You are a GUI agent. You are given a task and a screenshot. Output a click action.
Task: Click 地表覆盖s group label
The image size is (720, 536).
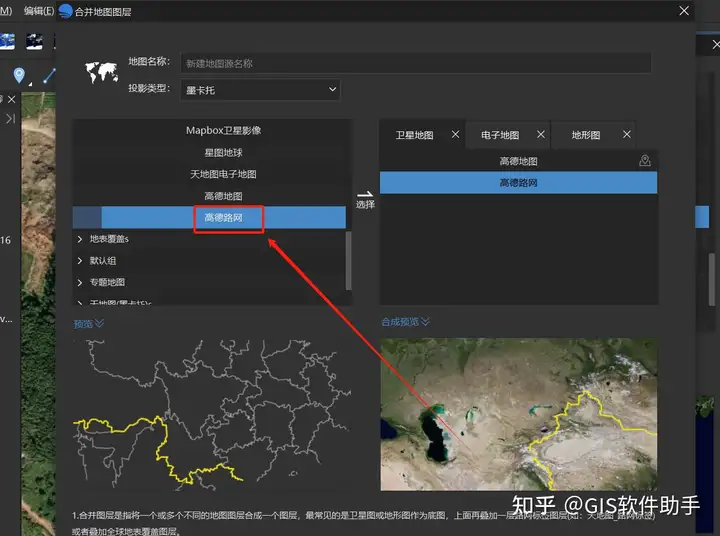[109, 239]
